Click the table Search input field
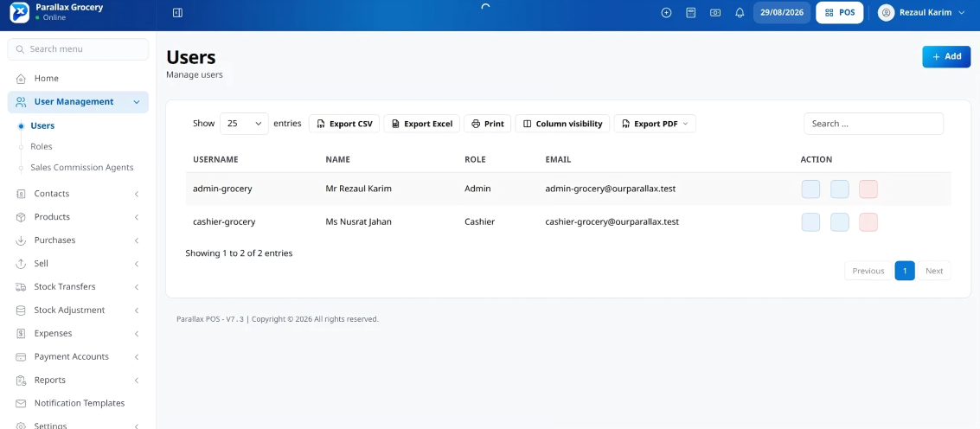980x429 pixels. coord(873,124)
